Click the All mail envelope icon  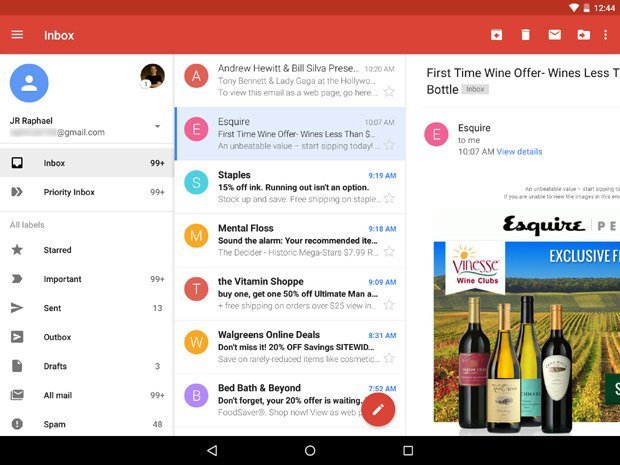17,395
